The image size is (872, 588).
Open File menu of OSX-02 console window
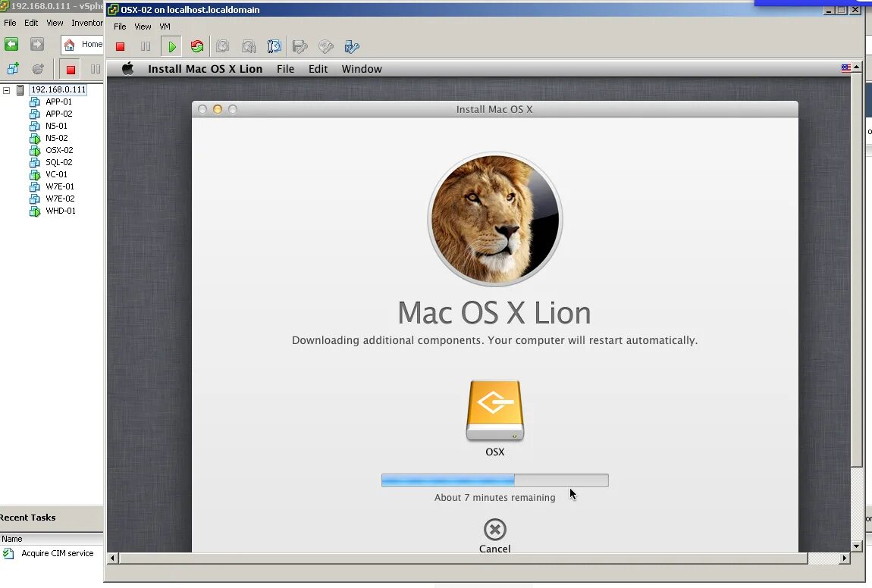(x=120, y=27)
